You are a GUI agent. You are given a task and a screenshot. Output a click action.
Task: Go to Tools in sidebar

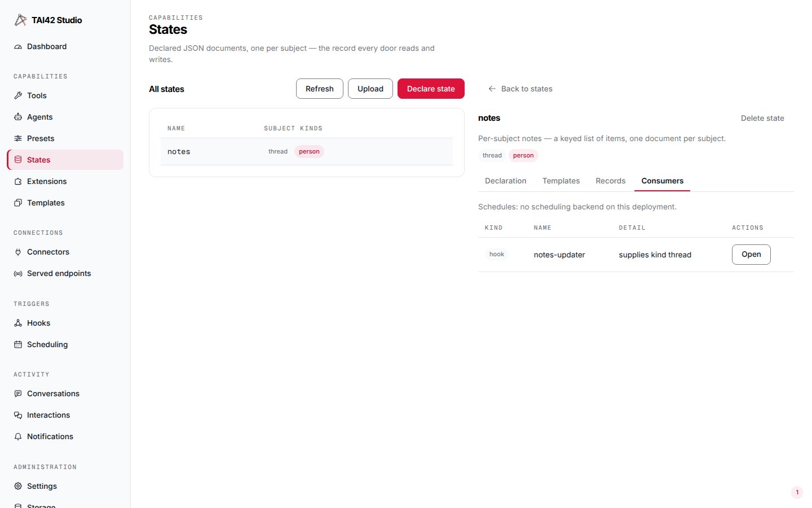pyautogui.click(x=65, y=96)
